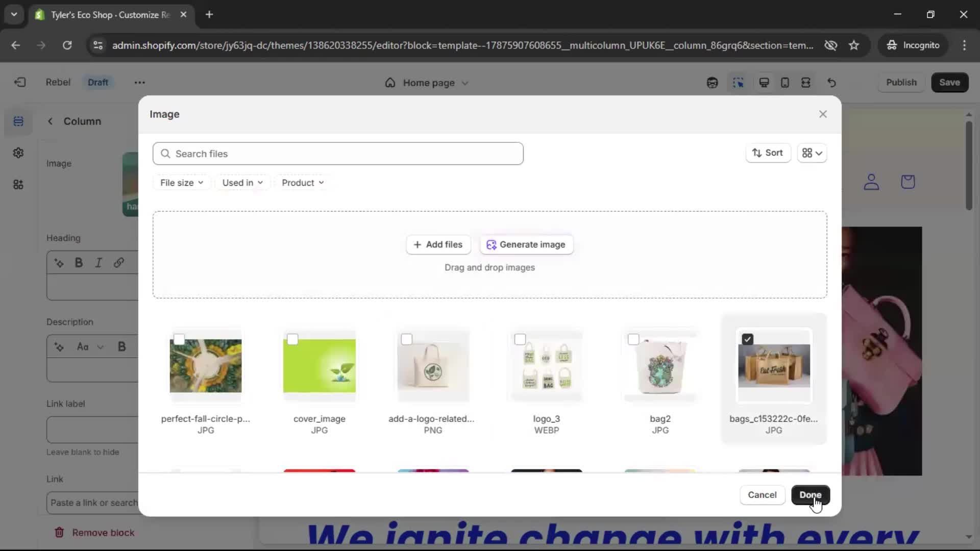This screenshot has width=980, height=551.
Task: Select the bag2 image checkbox
Action: pyautogui.click(x=633, y=339)
